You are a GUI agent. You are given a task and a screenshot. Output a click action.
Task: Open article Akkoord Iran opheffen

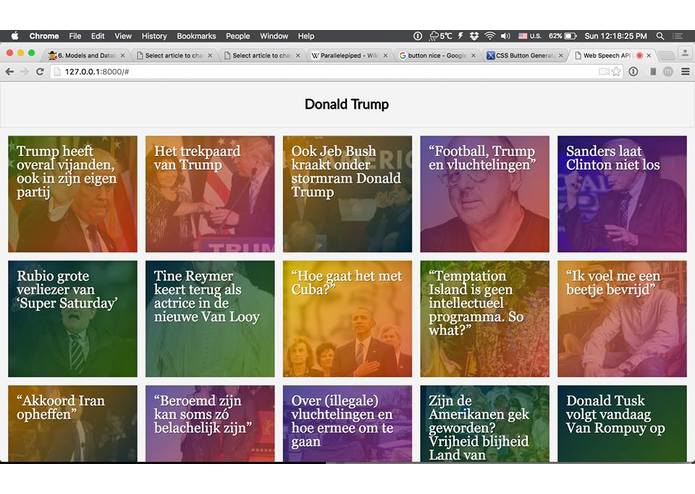(73, 424)
